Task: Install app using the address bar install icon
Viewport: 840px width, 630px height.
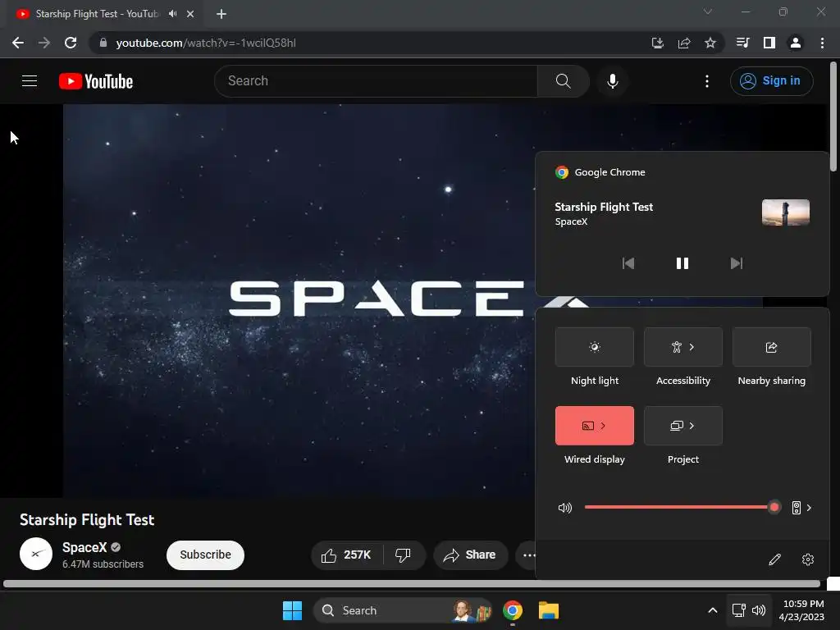Action: [x=657, y=43]
